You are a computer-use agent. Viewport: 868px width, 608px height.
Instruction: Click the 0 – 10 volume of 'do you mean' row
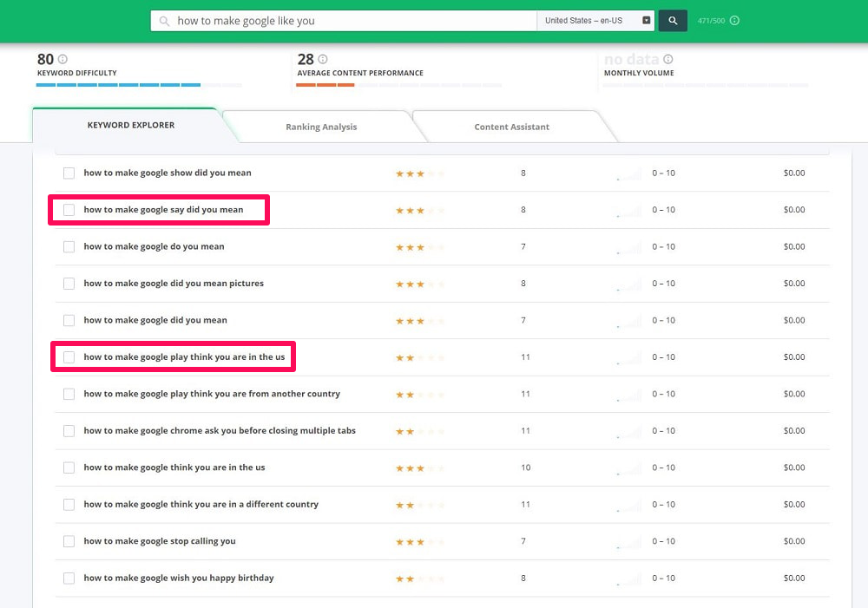coord(663,246)
